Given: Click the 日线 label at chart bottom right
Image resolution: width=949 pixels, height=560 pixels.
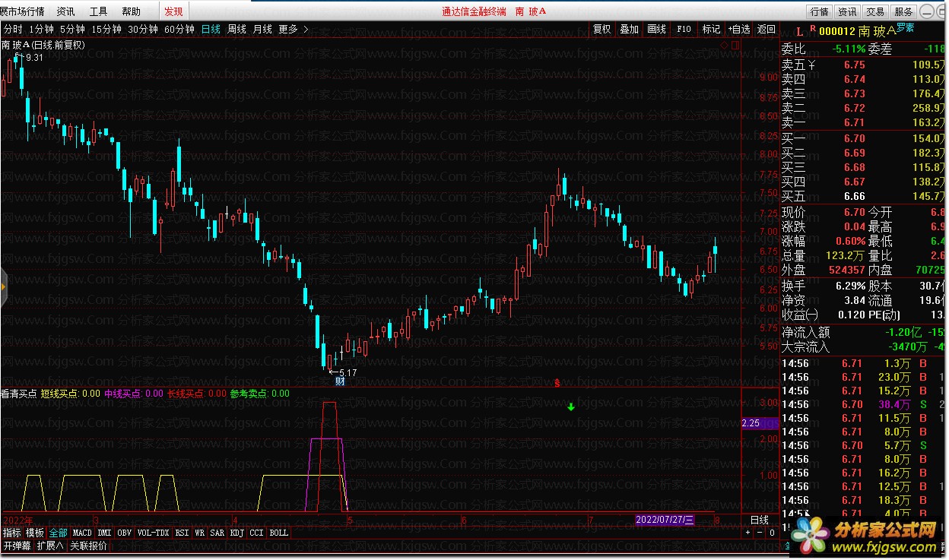Looking at the screenshot, I should tap(759, 520).
